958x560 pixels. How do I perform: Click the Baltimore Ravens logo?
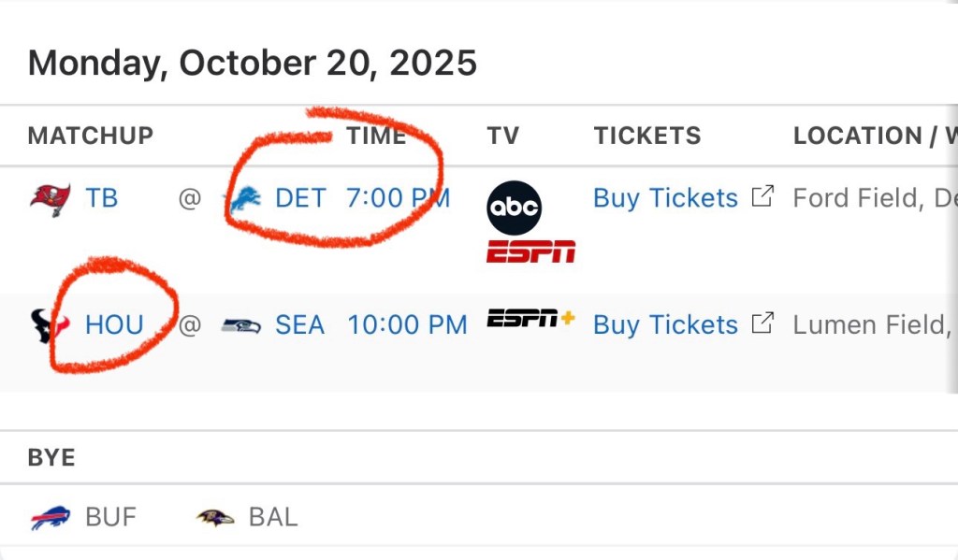[x=215, y=517]
